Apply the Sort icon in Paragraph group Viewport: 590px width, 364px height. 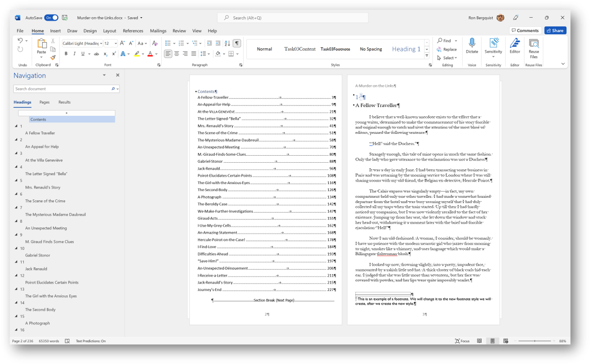pos(227,43)
